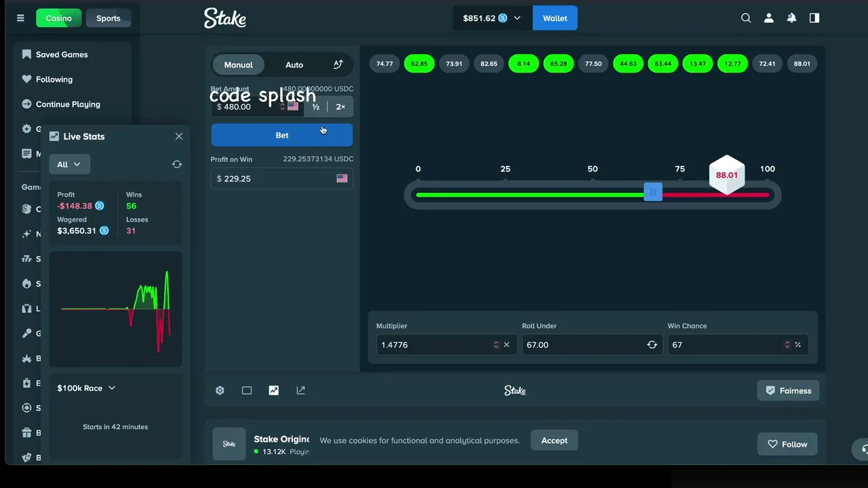The image size is (868, 488).
Task: Select the Auto betting tab
Action: click(294, 65)
